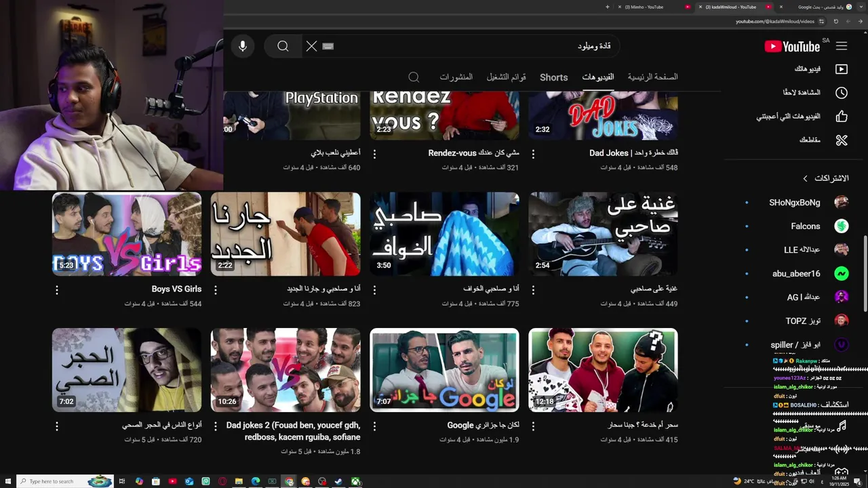
Task: Click the browser address bar URL
Action: [x=775, y=22]
